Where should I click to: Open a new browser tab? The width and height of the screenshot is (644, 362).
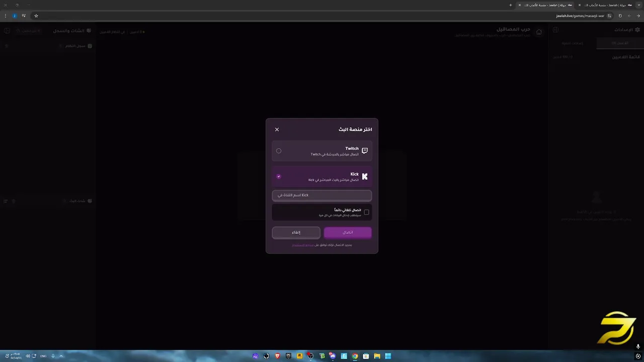pos(511,5)
